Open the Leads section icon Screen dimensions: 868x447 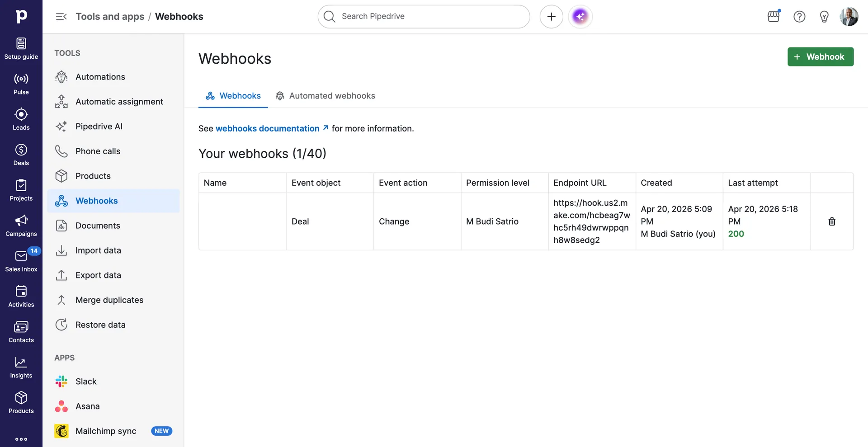tap(21, 118)
